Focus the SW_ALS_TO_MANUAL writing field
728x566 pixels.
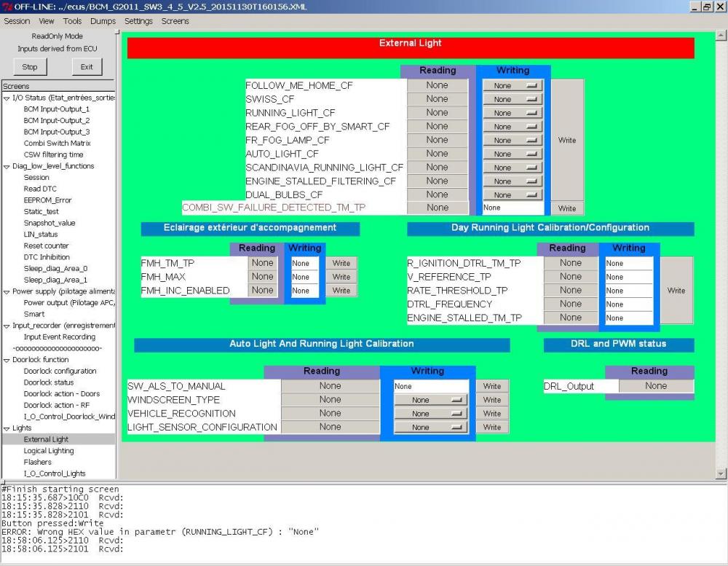pos(431,386)
